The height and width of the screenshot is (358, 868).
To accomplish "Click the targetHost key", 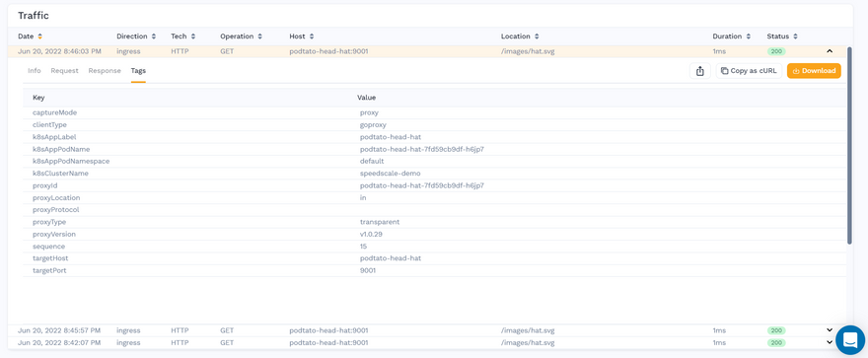I will coord(50,258).
